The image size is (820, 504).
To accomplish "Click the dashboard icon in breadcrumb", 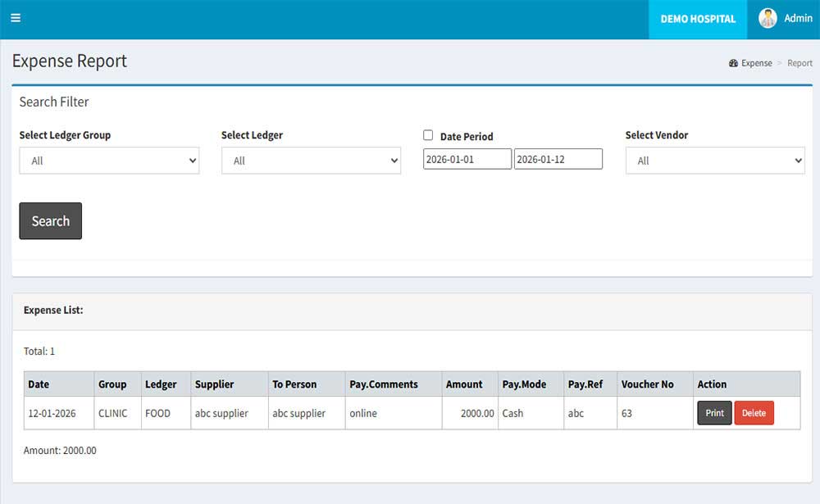I will [733, 63].
